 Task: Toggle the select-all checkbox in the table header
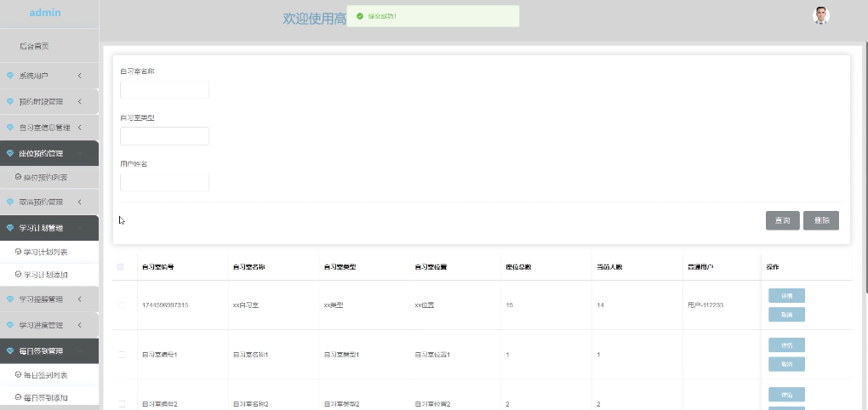coord(120,267)
